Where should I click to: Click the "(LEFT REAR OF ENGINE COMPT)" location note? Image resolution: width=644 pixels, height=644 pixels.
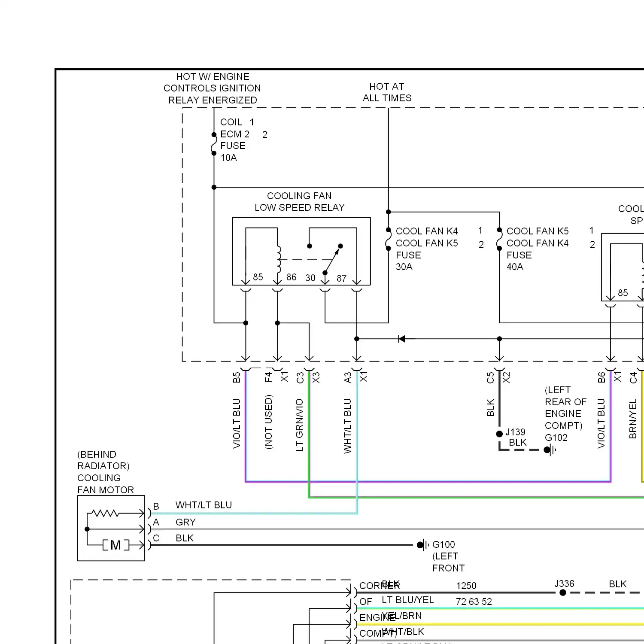point(565,408)
